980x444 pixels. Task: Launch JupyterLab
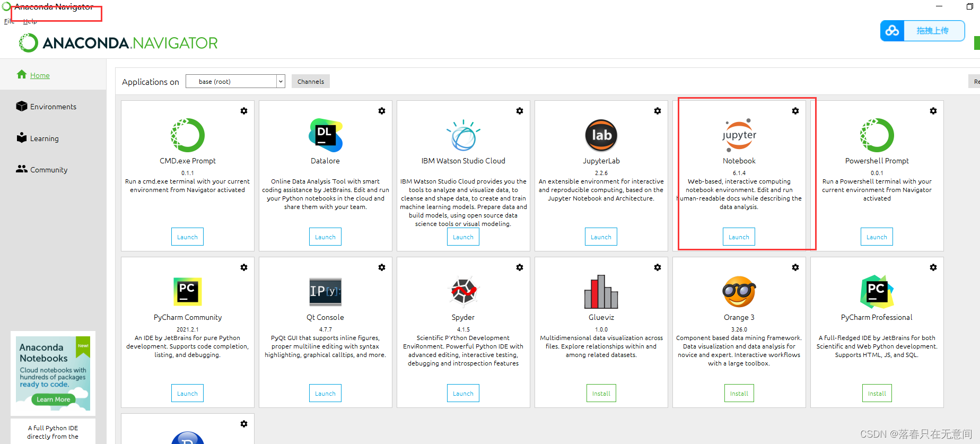[601, 237]
